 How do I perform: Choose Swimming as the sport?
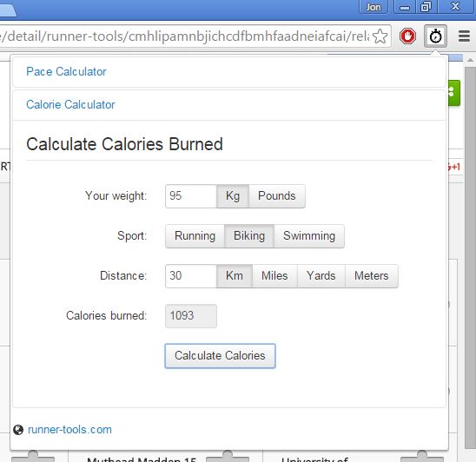pyautogui.click(x=309, y=236)
